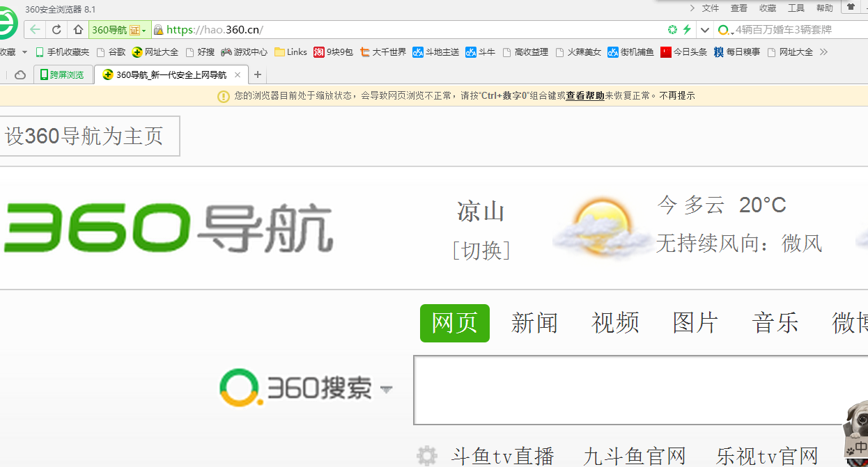Screen dimensions: 868x467
Task: Open the 斗牛 bookmark
Action: [480, 52]
